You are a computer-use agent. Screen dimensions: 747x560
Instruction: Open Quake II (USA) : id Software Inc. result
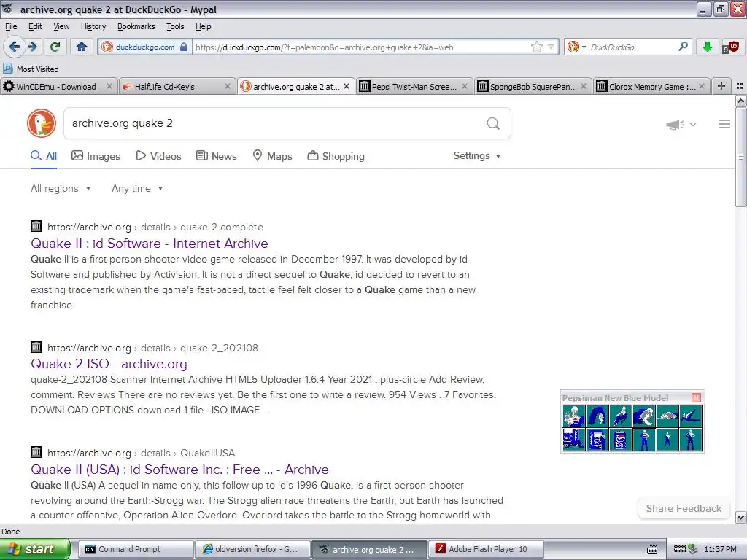pyautogui.click(x=179, y=470)
